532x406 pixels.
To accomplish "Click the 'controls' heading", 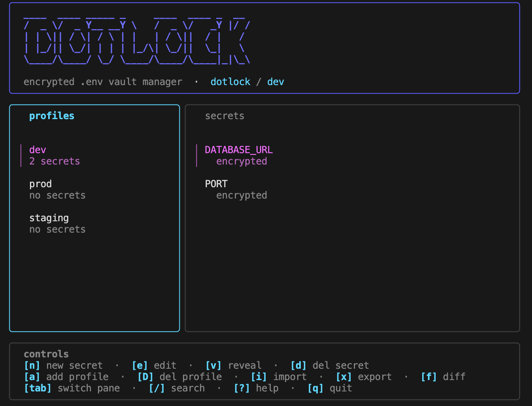I will (46, 354).
